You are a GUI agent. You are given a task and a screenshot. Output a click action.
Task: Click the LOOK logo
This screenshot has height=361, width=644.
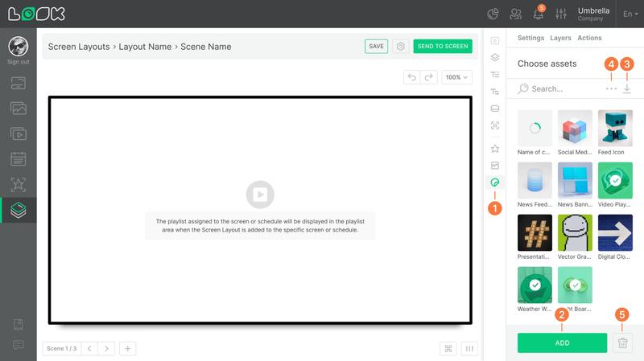pos(36,14)
